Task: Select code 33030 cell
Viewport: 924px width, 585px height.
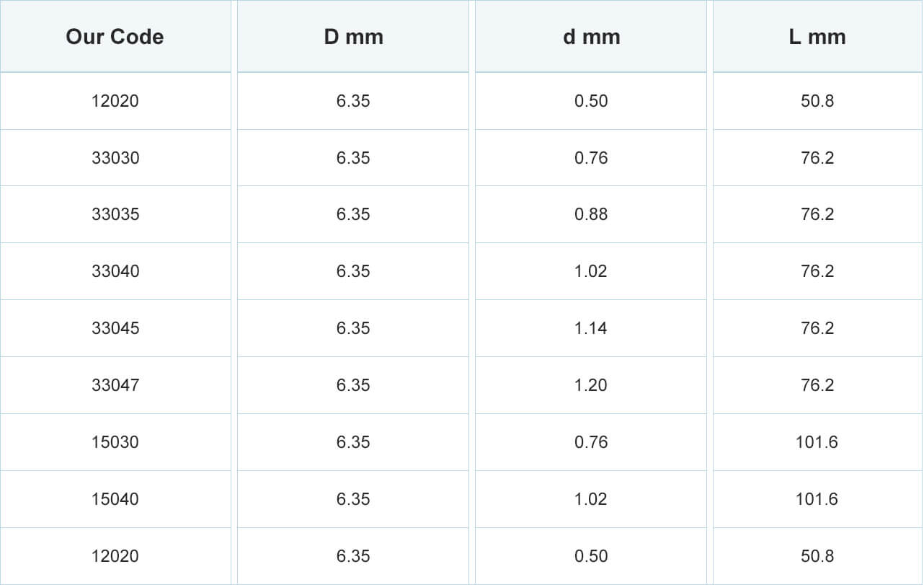Action: click(x=115, y=158)
